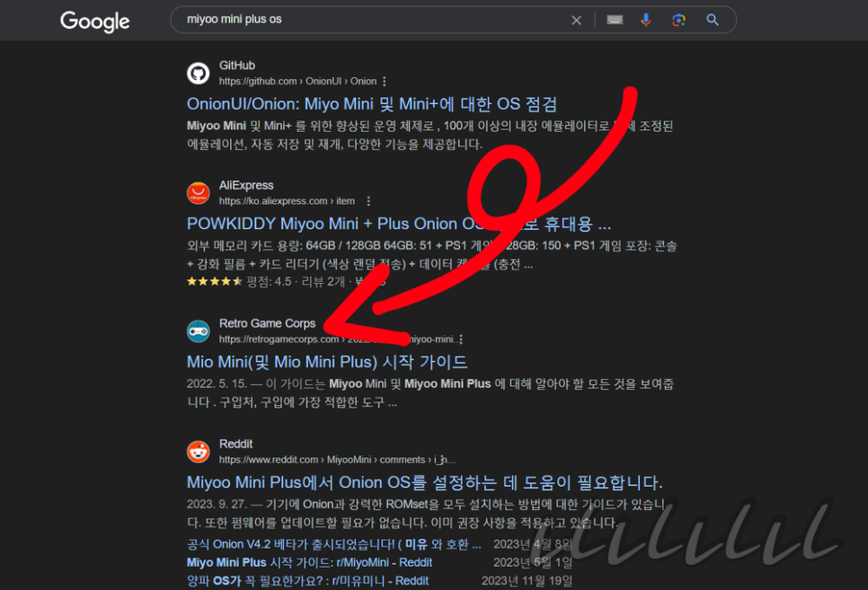Click the date '2023년 5월 1일'
868x590 pixels.
(x=533, y=562)
